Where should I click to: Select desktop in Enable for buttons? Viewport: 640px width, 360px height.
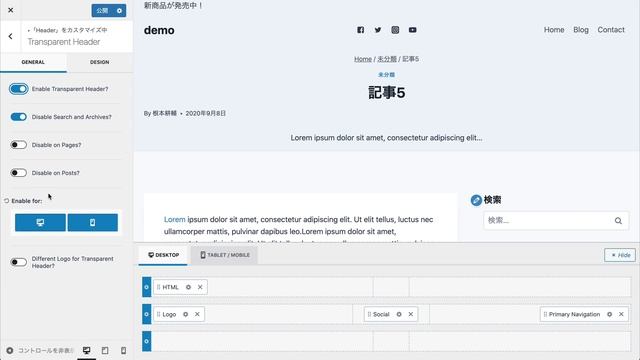[40, 222]
